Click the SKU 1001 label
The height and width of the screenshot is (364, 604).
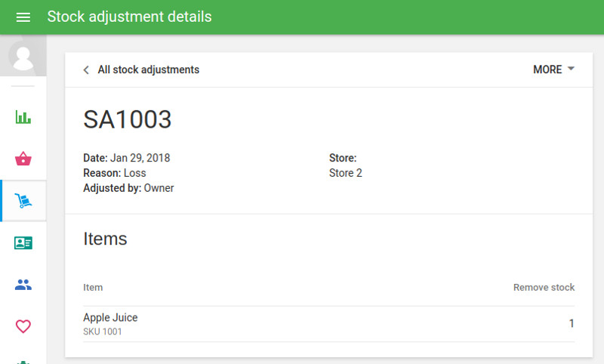click(103, 332)
